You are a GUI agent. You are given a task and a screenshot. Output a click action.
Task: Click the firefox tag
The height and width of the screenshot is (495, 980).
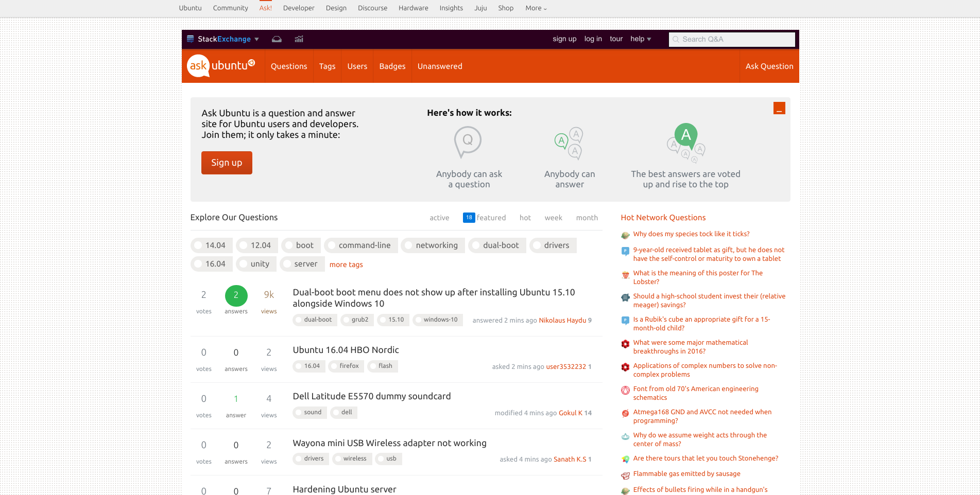click(346, 366)
